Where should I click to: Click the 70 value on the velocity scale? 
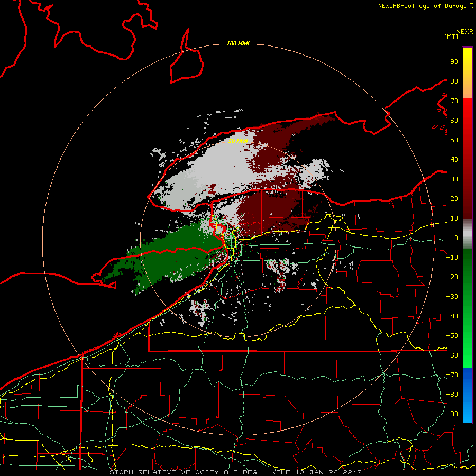tap(454, 101)
